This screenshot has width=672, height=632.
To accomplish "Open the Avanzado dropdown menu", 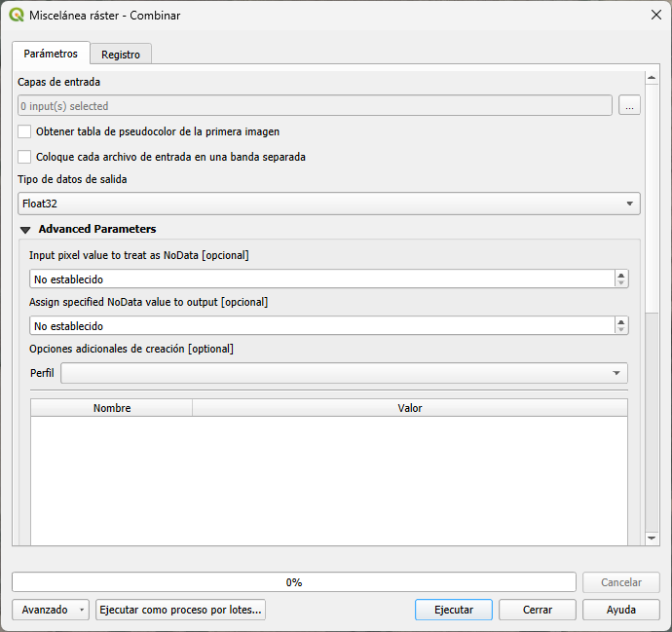I will [x=51, y=610].
